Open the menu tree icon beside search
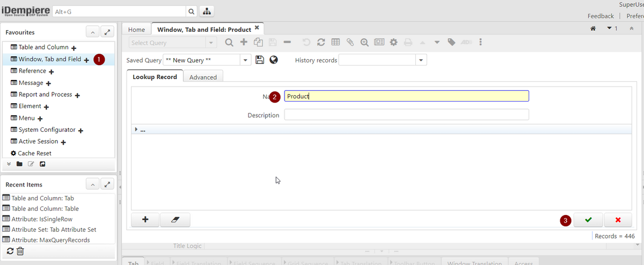This screenshot has width=644, height=265. click(207, 12)
